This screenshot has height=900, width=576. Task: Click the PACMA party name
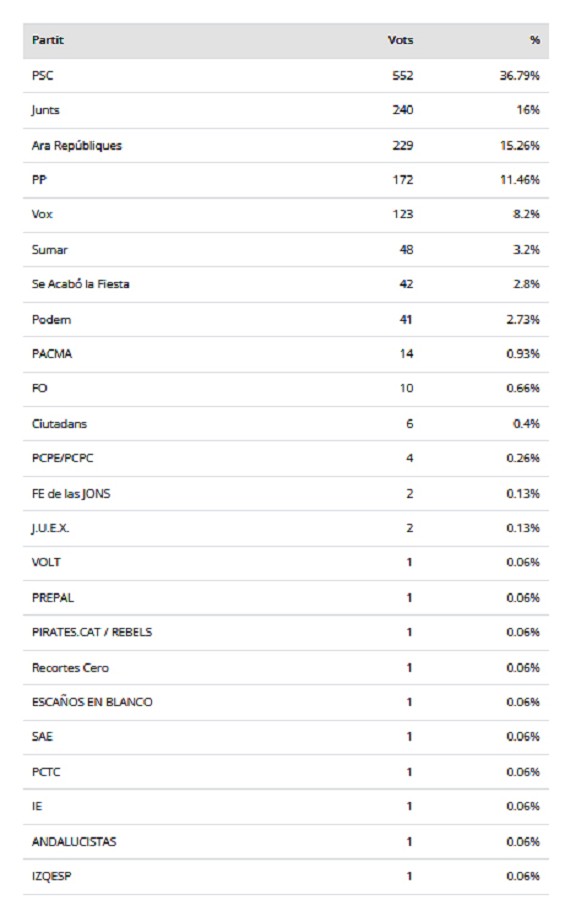[x=52, y=354]
